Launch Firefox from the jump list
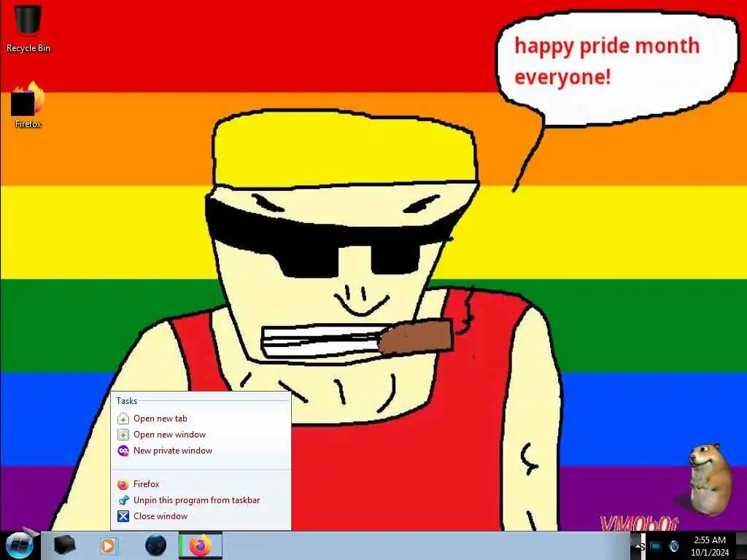 [201, 484]
